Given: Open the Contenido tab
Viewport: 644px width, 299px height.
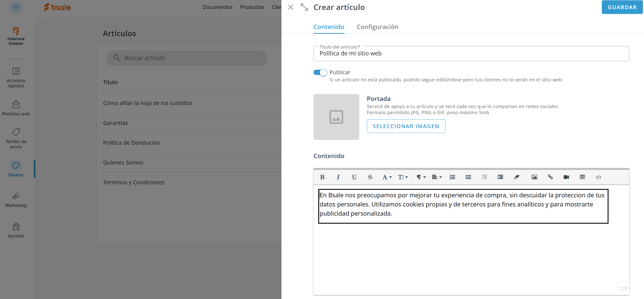Looking at the screenshot, I should point(329,27).
